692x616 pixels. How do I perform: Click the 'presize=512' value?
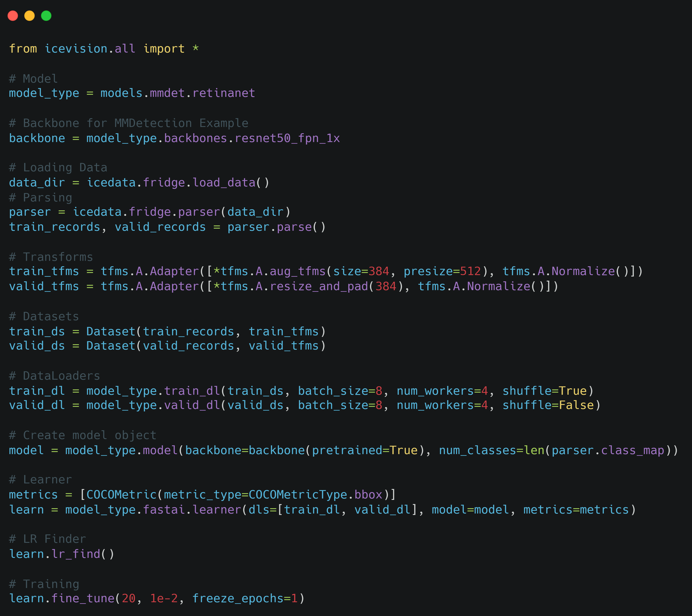tap(442, 271)
